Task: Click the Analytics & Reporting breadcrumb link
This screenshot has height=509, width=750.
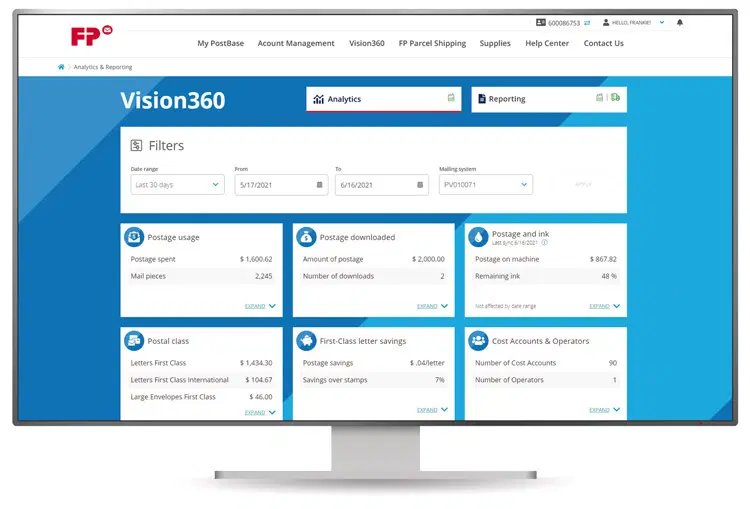Action: coord(103,67)
